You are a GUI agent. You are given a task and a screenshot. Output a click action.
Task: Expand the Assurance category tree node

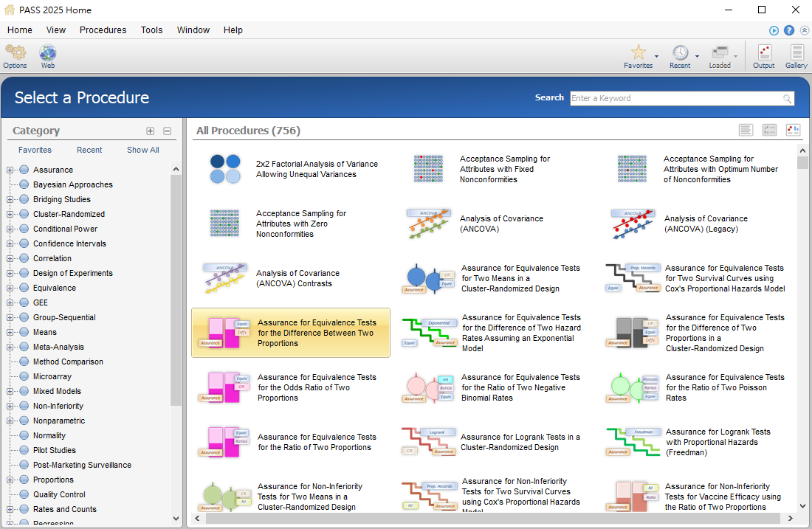(x=10, y=170)
